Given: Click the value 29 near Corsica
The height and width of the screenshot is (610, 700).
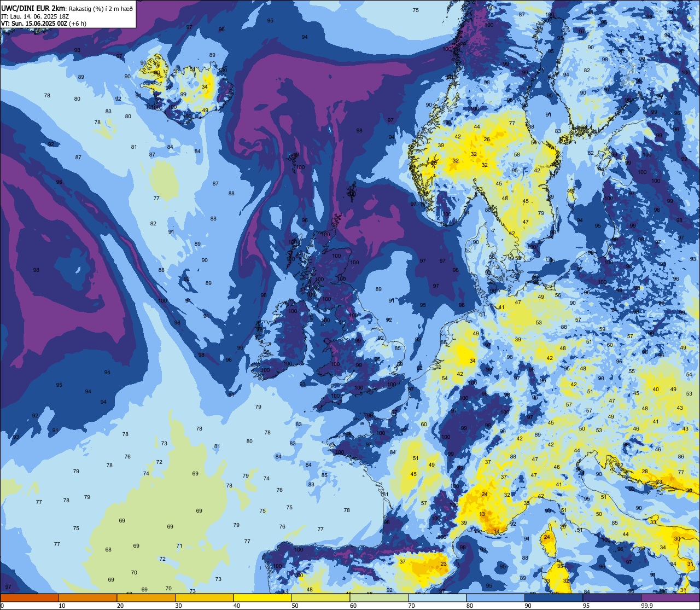Looking at the screenshot, I should pos(563,526).
